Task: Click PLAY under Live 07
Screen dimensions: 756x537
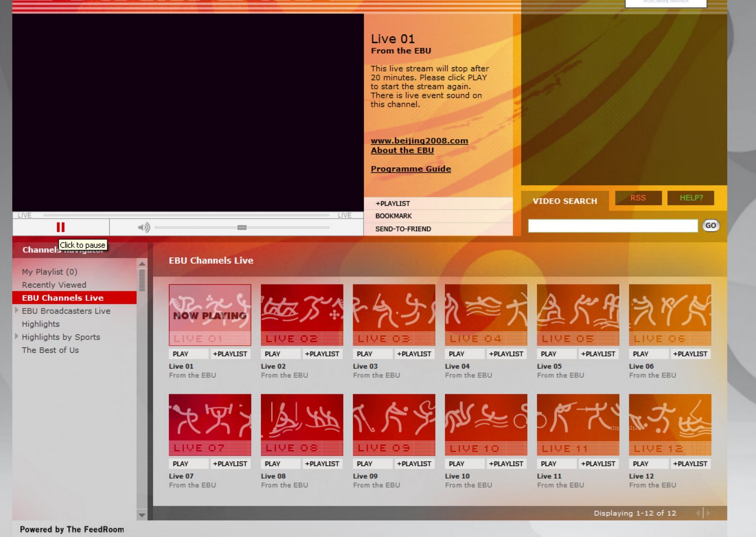Action: tap(189, 464)
